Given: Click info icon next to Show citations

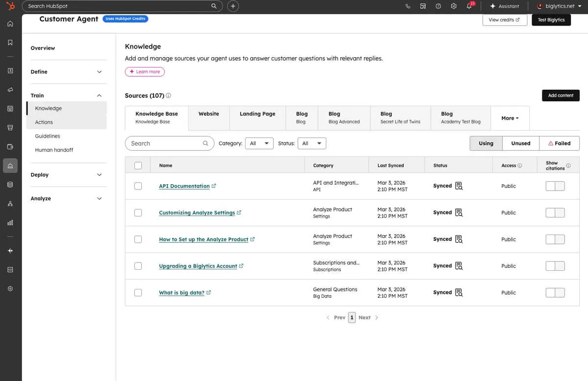Looking at the screenshot, I should pos(568,166).
